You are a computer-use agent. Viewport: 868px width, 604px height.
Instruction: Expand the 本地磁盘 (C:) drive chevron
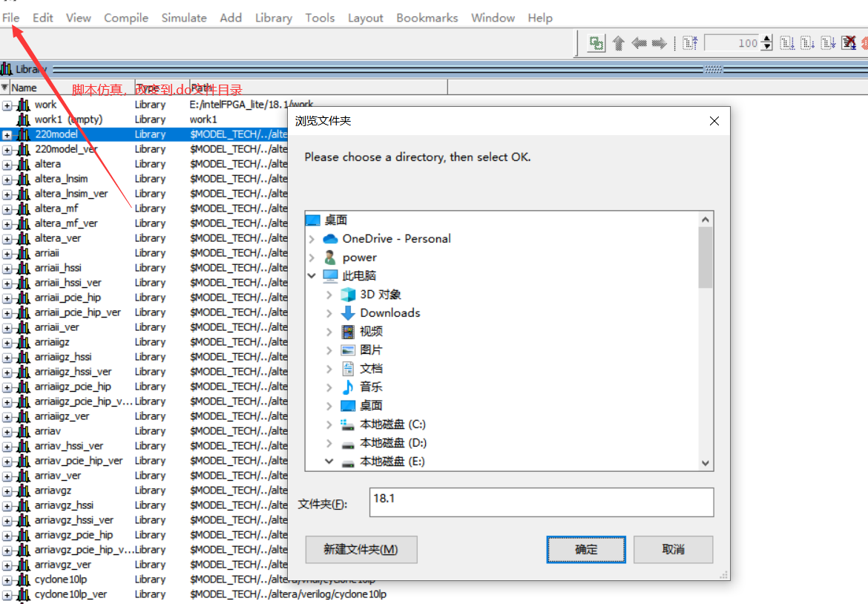(329, 424)
